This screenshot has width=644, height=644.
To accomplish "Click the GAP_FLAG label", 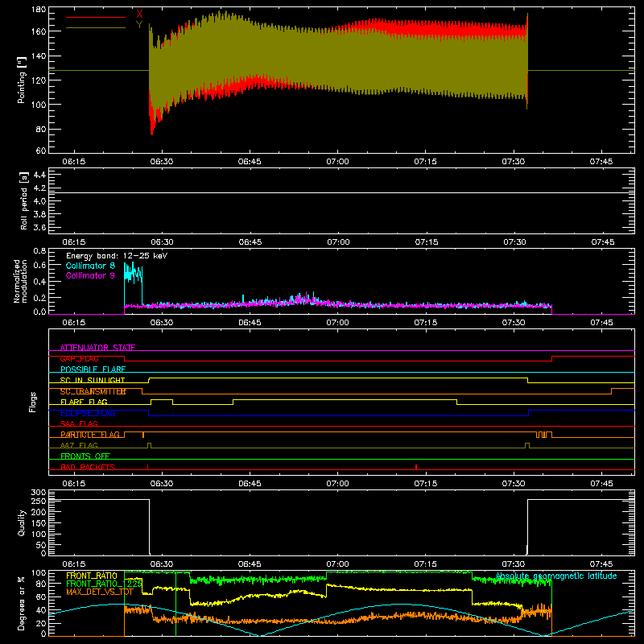I will (80, 358).
